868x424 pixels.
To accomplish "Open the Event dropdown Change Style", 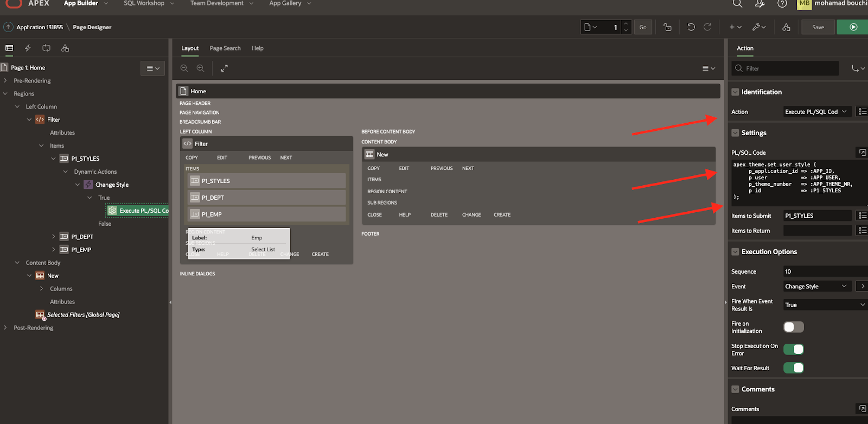I will [x=817, y=287].
